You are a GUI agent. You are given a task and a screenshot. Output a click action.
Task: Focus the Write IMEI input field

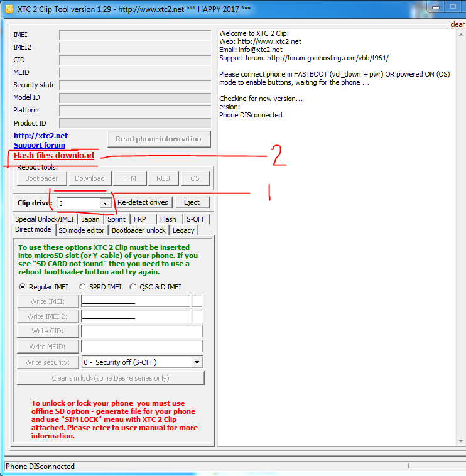coord(136,301)
